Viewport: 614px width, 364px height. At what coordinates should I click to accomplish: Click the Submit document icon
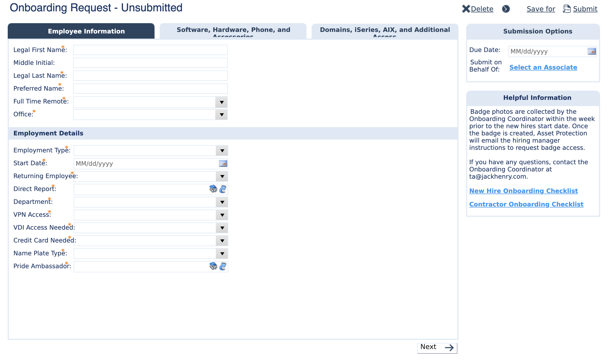(567, 9)
